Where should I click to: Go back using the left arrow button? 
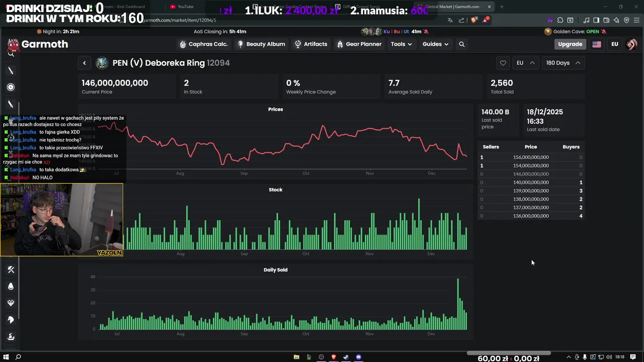tap(85, 63)
